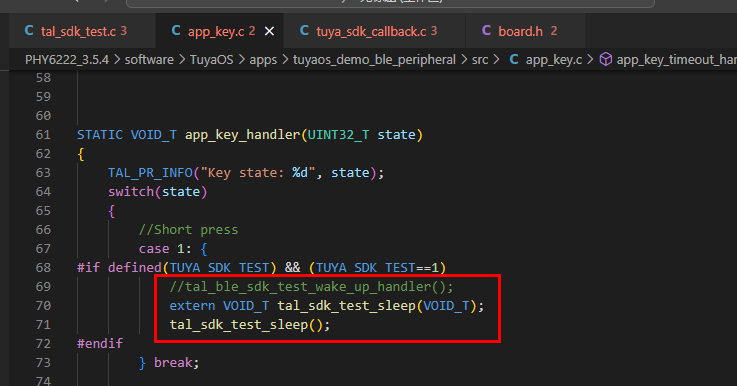Screen dimensions: 737x386
Task: Click the app_key_timeout_handler breadcrumb symbol
Action: coord(676,60)
